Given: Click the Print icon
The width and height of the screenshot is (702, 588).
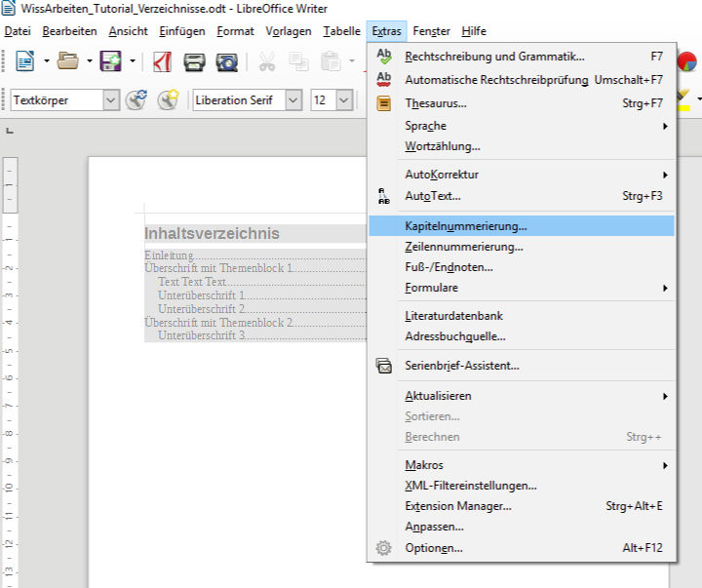Looking at the screenshot, I should (x=194, y=62).
